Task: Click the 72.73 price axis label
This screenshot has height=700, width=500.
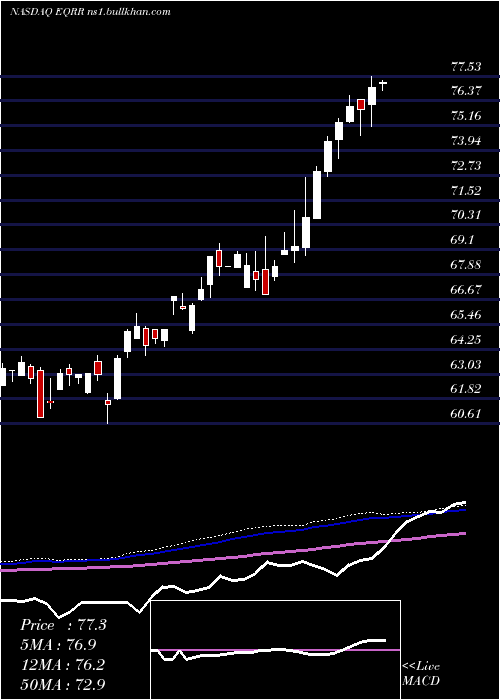Action: tap(466, 166)
